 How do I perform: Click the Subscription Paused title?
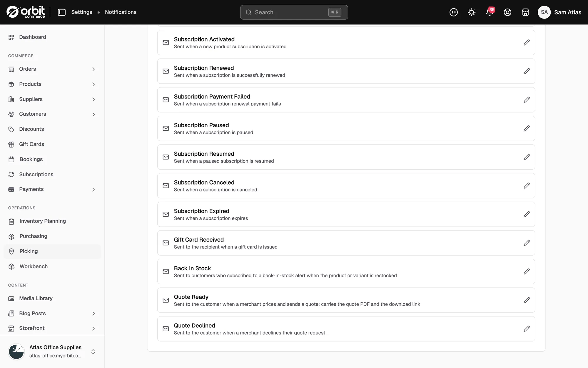(201, 125)
